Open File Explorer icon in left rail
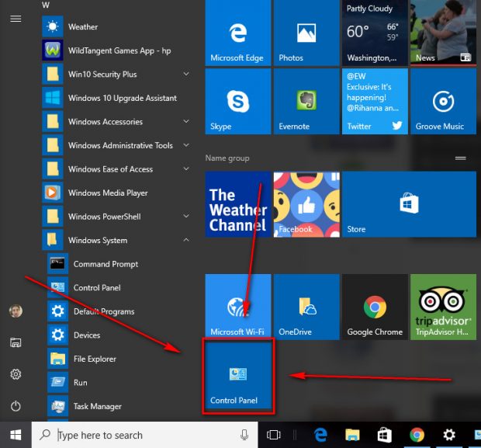Screen dimensions: 481x448 click(x=16, y=342)
